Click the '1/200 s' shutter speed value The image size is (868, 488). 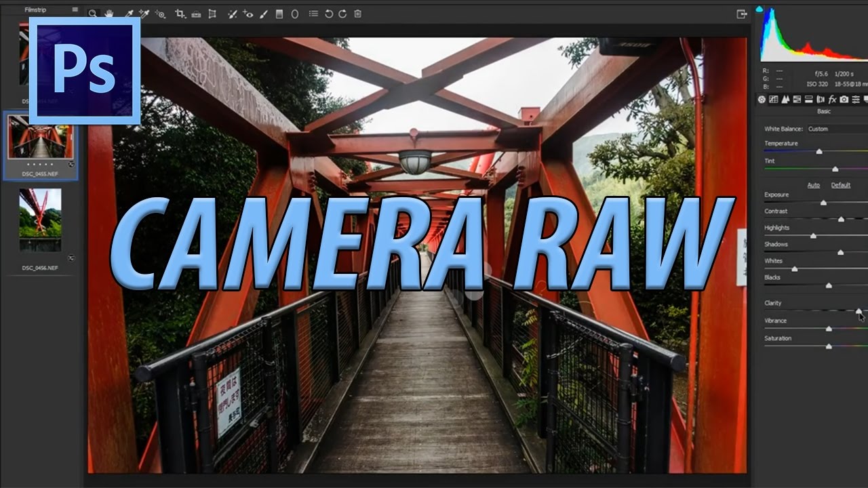(x=844, y=74)
